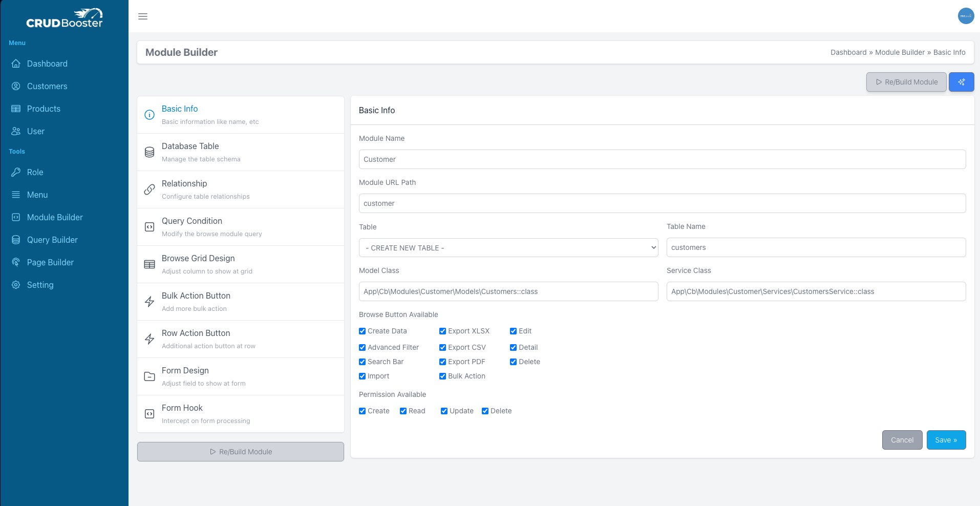980x506 pixels.
Task: Toggle the Import checkbox
Action: coord(362,376)
